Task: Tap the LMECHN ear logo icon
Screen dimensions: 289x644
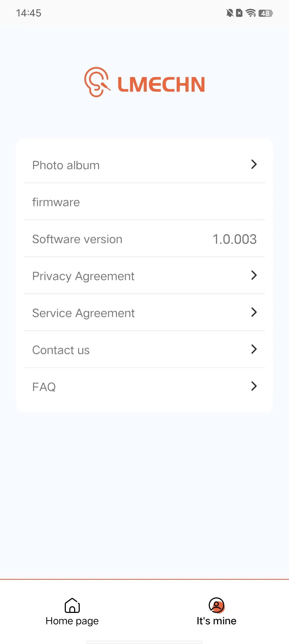Action: pos(97,82)
